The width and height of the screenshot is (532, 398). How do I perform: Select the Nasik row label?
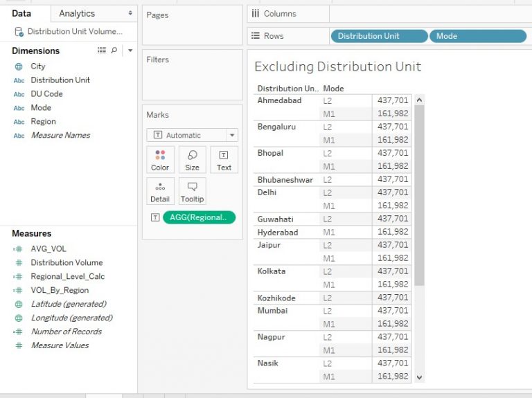click(267, 363)
